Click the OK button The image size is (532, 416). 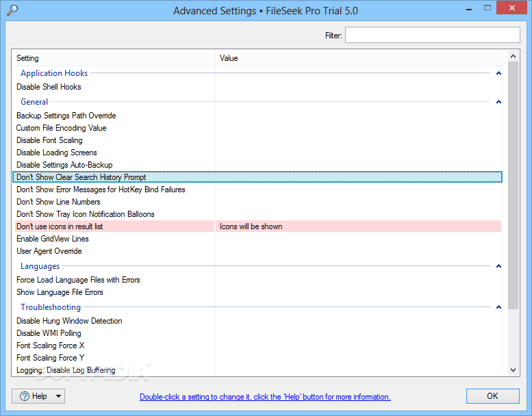coord(493,396)
